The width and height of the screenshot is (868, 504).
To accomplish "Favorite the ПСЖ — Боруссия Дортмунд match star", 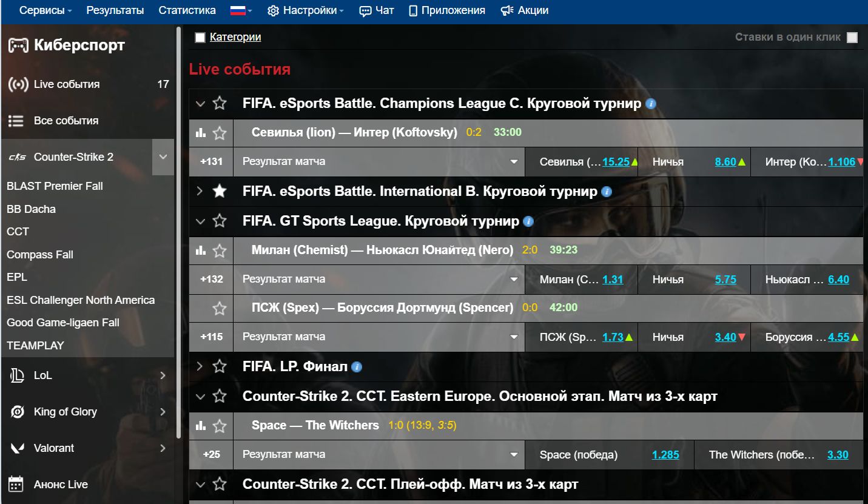I will click(220, 309).
